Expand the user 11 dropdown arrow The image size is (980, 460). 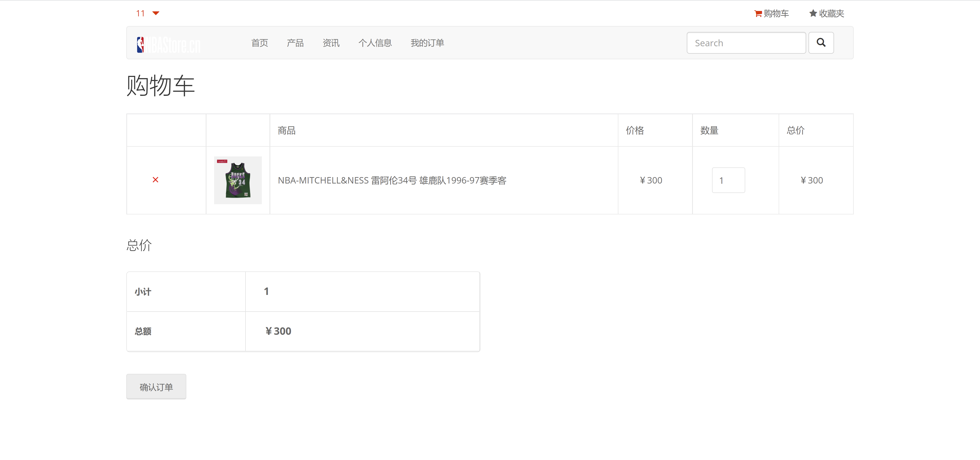(x=156, y=13)
